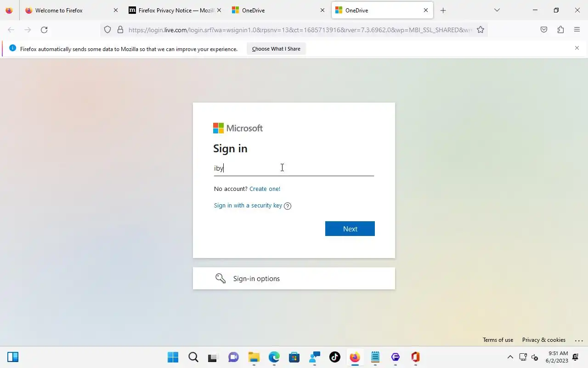Open Firefox View pinned tab
Screen dimensions: 588x368
click(9, 10)
